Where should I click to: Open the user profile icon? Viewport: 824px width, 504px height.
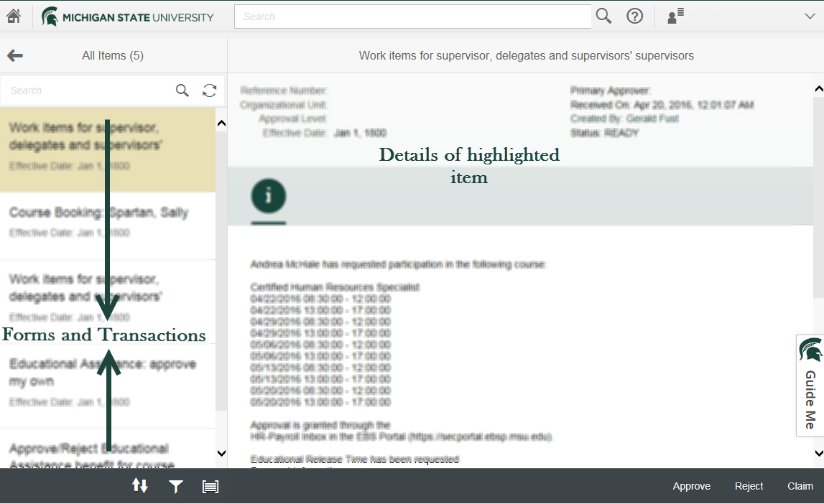(x=675, y=17)
